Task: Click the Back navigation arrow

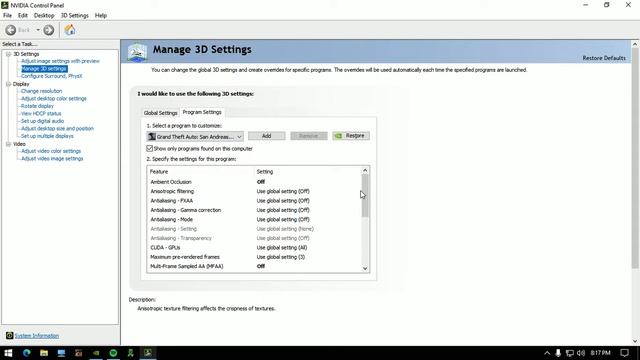Action: point(11,30)
